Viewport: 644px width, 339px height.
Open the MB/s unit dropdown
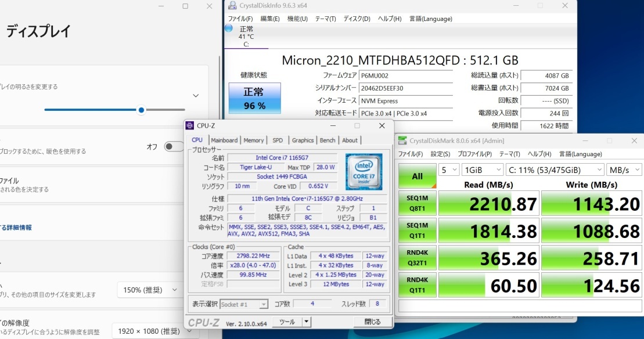623,169
